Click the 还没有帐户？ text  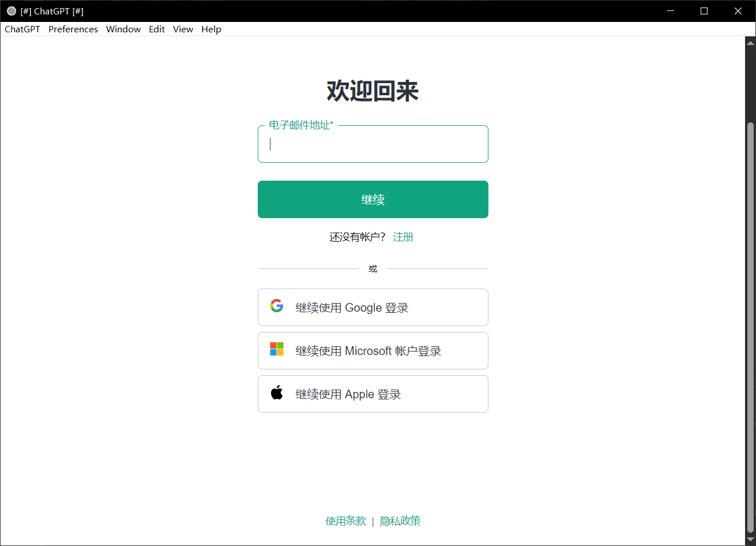(358, 237)
